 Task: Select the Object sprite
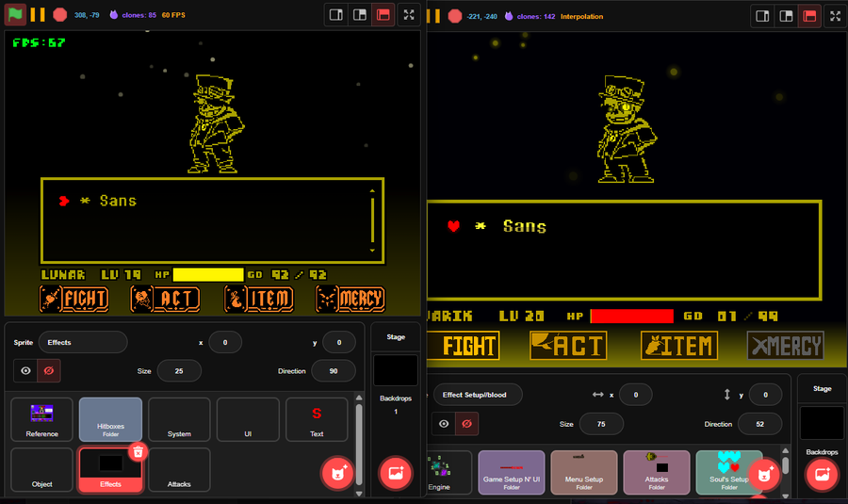point(41,469)
